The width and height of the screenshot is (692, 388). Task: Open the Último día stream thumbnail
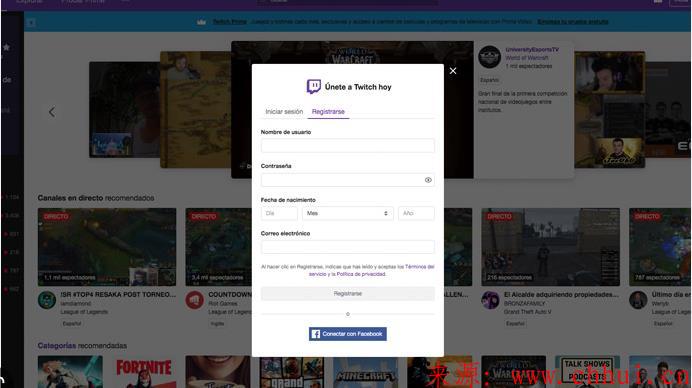coord(660,247)
